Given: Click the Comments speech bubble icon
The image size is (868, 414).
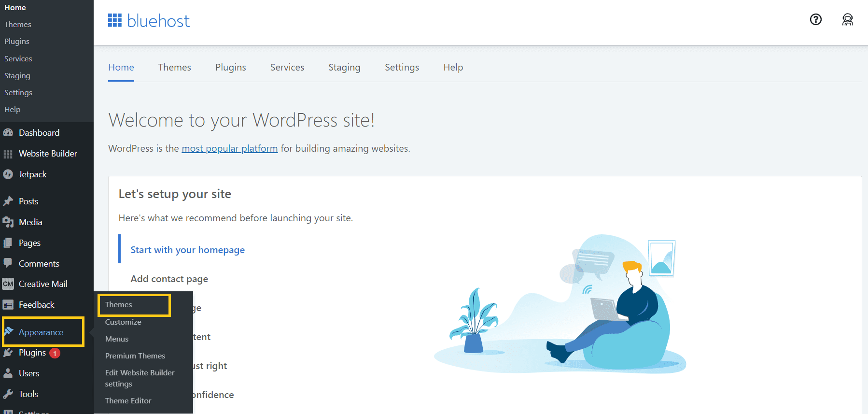Looking at the screenshot, I should click(x=8, y=263).
